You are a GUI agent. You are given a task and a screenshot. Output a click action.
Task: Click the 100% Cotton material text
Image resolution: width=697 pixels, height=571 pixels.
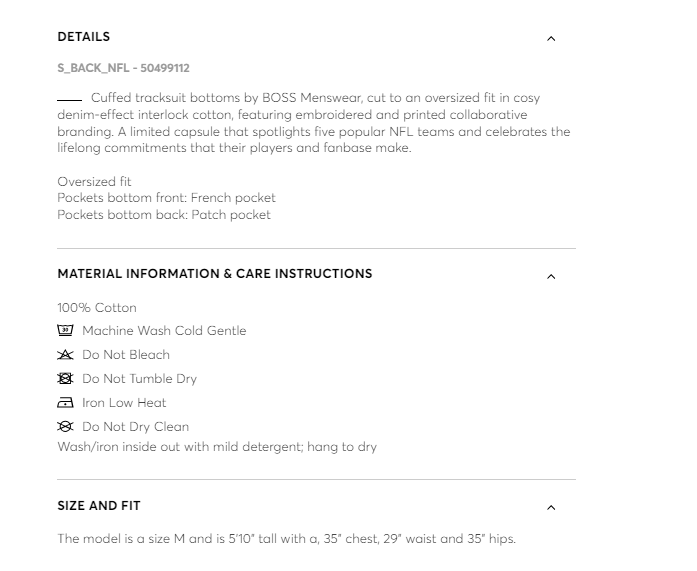click(x=97, y=307)
